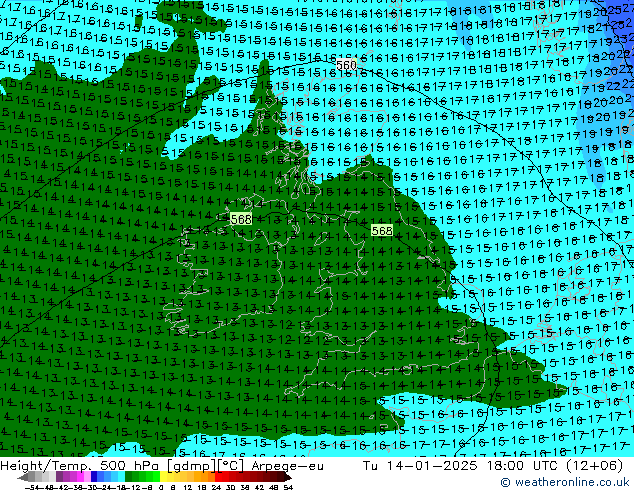634x490 pixels.
Task: Select the 568 contour label over northern England
Action: (x=382, y=230)
